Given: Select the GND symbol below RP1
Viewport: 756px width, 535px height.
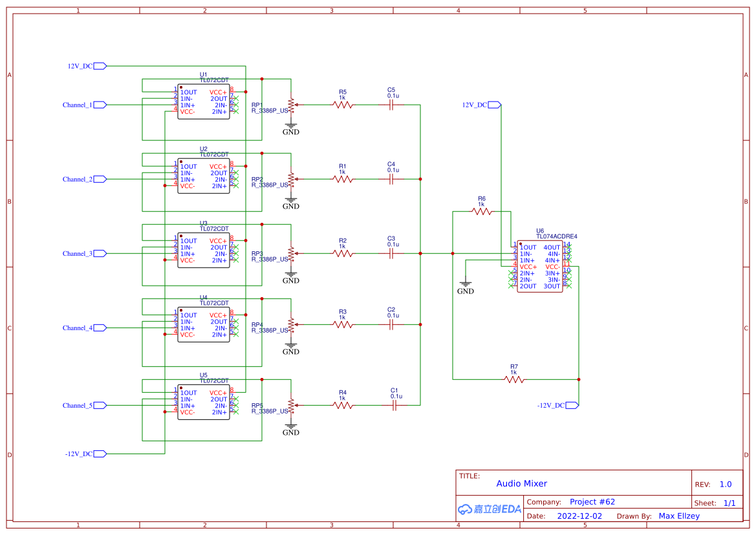Looking at the screenshot, I should [291, 129].
